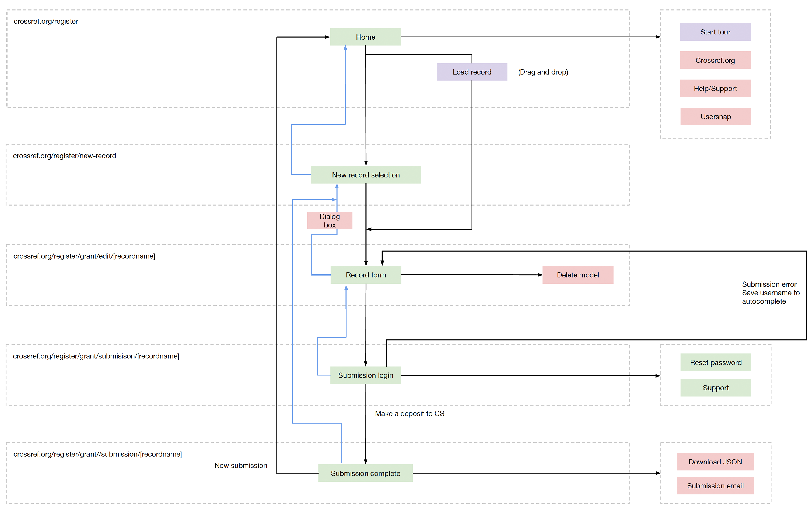This screenshot has width=812, height=514.
Task: Select the '(Drag and drop)' annotation
Action: 542,72
